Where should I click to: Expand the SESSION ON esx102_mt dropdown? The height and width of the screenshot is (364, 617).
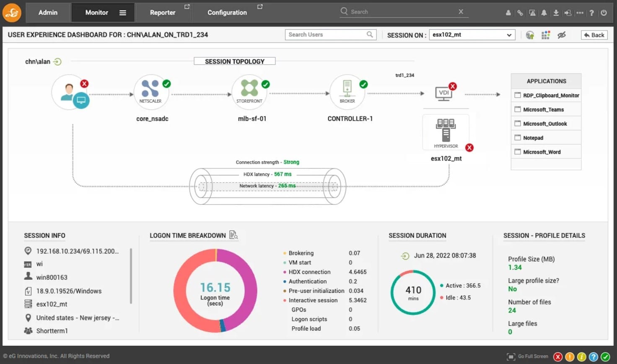(x=472, y=35)
